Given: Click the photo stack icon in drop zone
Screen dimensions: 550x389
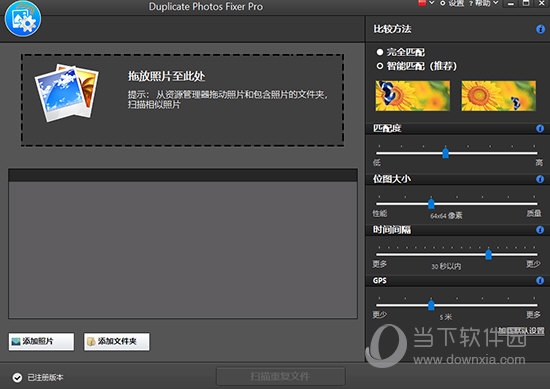Looking at the screenshot, I should click(67, 93).
